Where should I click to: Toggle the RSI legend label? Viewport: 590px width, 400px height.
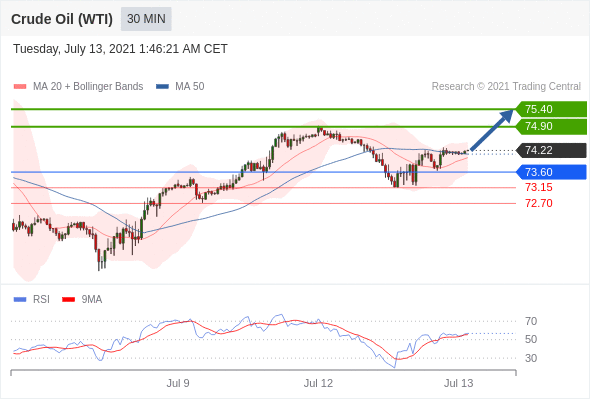(x=41, y=300)
